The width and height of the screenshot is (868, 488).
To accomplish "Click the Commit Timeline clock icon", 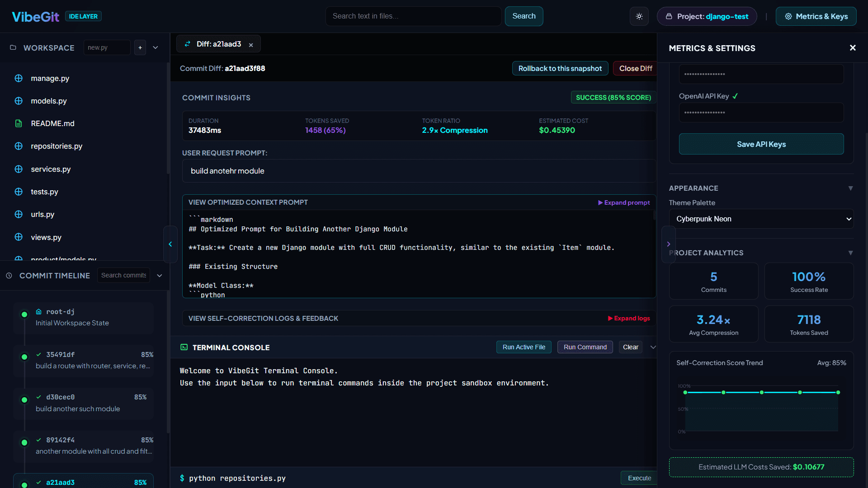I will click(x=9, y=276).
